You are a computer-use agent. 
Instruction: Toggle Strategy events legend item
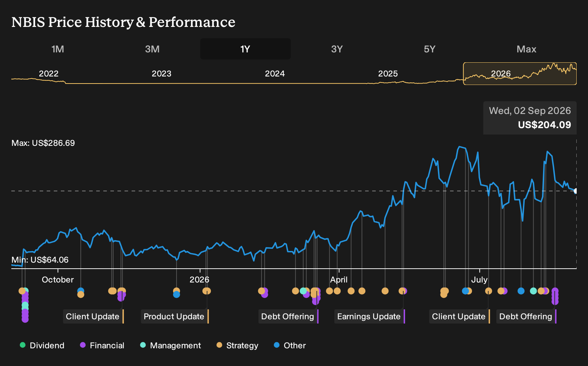(x=237, y=345)
